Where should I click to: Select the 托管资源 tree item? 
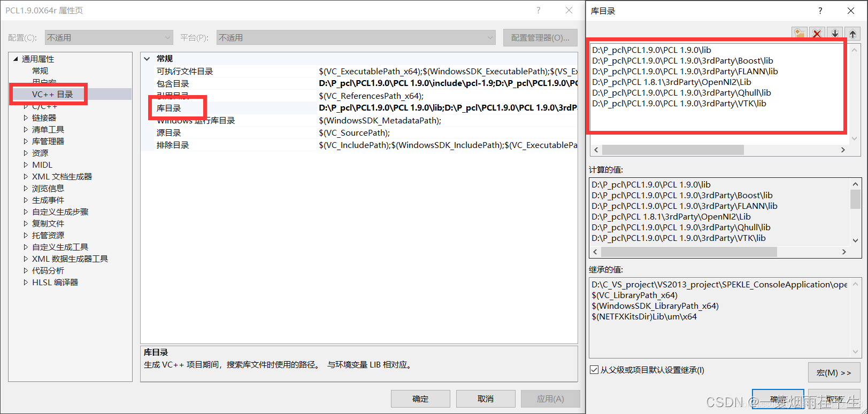[x=48, y=235]
